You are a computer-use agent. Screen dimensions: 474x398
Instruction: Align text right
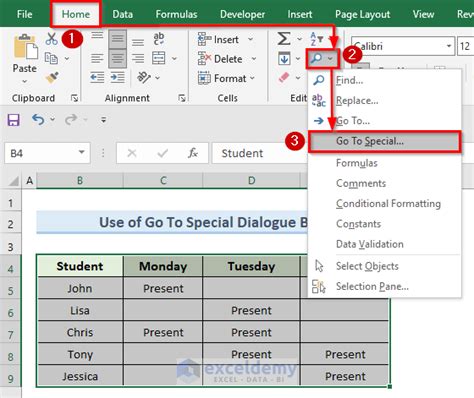click(138, 59)
